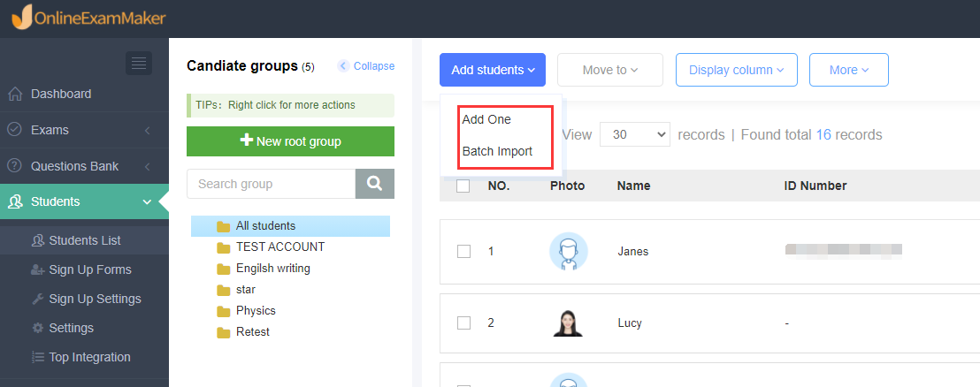Click the Questions Bank question-mark icon
The image size is (980, 387).
point(14,166)
